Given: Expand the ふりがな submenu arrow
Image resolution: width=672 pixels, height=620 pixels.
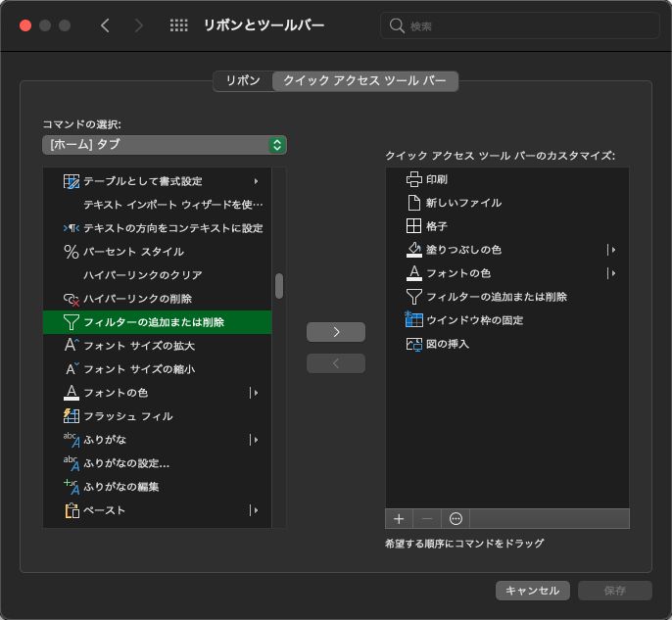Looking at the screenshot, I should pyautogui.click(x=255, y=440).
